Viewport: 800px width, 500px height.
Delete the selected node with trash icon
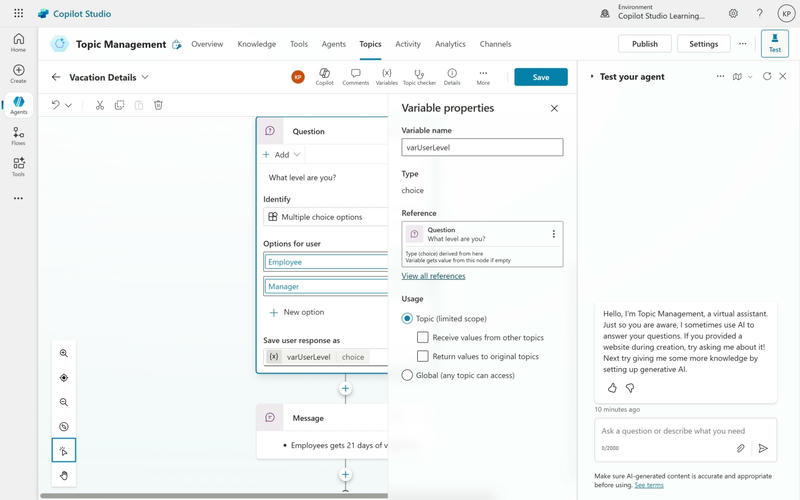point(158,105)
